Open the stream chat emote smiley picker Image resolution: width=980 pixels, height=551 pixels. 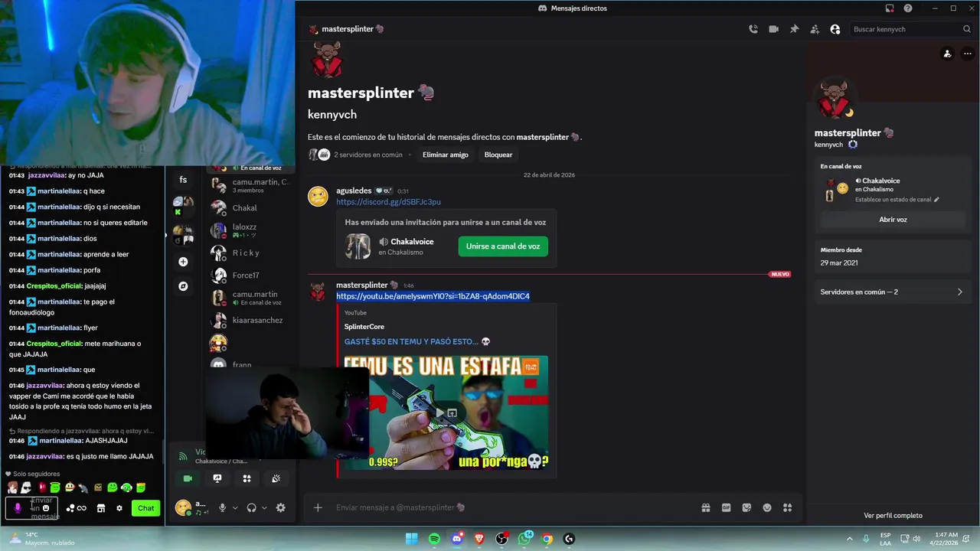click(46, 508)
